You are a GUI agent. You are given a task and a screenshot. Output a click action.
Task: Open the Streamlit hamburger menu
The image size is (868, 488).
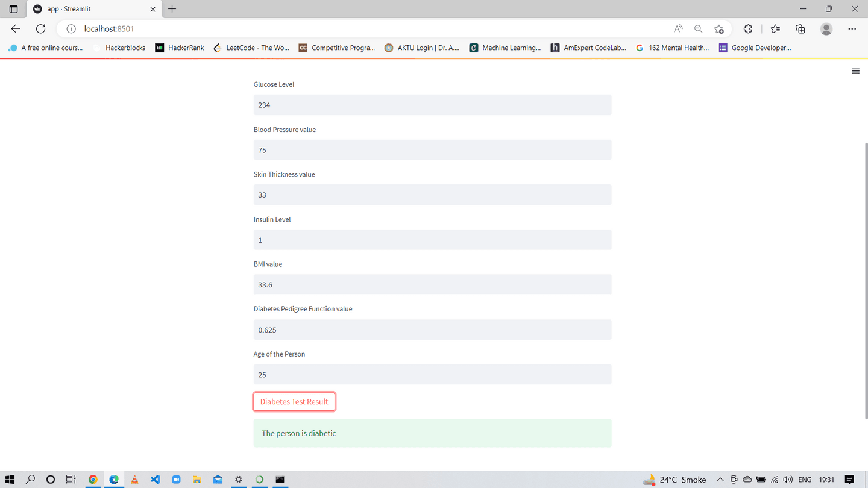[x=855, y=71]
